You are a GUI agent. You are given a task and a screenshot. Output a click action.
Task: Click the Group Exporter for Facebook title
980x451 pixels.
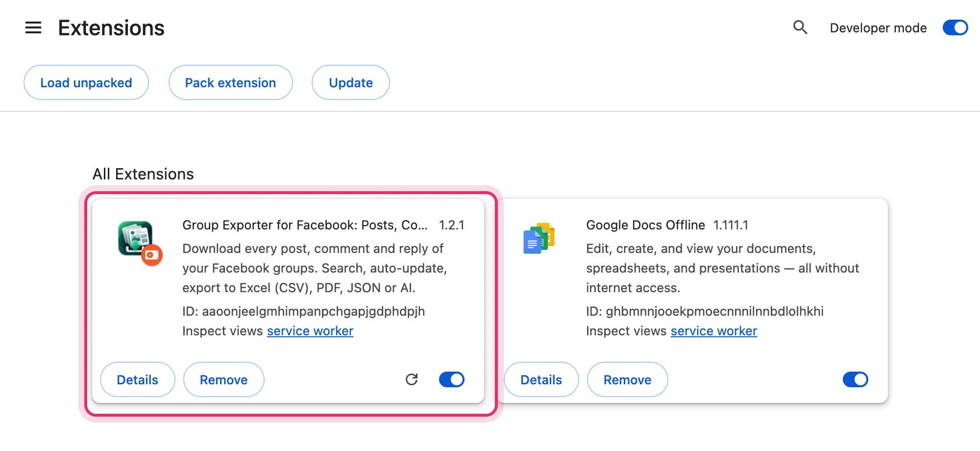pos(305,225)
